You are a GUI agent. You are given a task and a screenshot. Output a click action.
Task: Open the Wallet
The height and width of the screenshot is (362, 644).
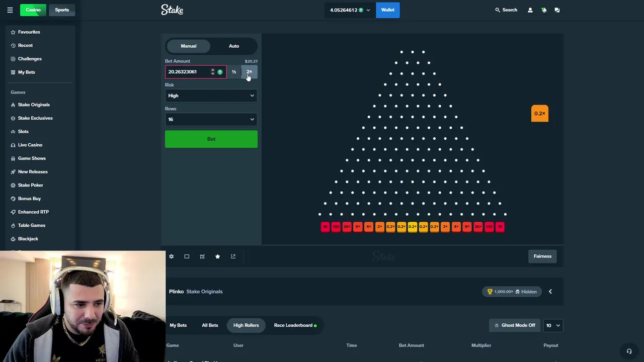pos(388,10)
